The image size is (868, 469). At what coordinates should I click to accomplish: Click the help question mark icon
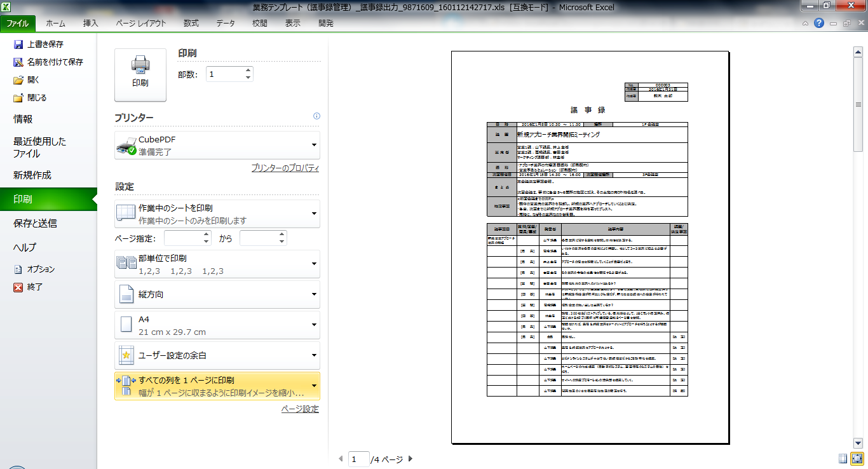819,23
